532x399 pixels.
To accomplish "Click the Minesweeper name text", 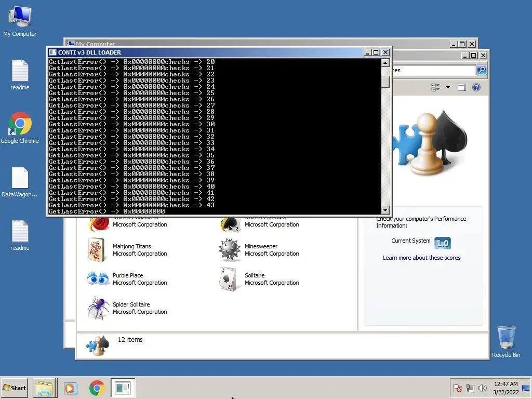I will tap(261, 246).
